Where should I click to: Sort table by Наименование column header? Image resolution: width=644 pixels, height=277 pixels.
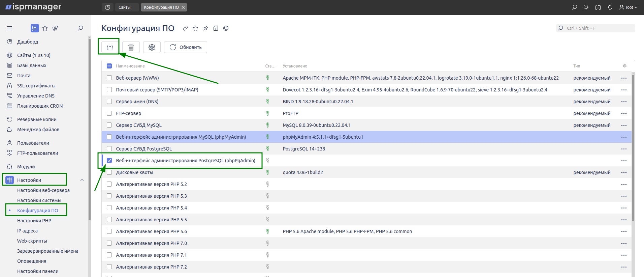coord(130,66)
